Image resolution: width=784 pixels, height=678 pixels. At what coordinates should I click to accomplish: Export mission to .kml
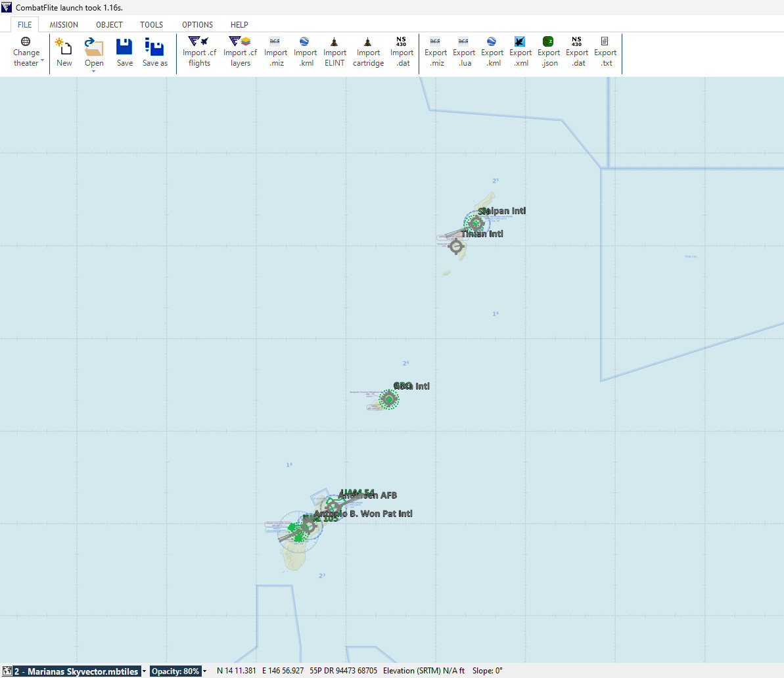point(492,42)
